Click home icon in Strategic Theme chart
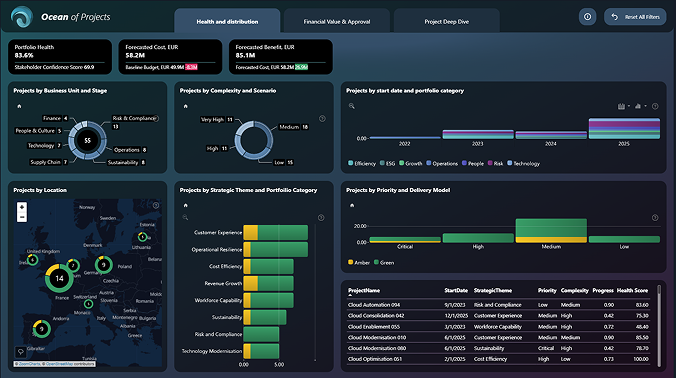Image resolution: width=676 pixels, height=378 pixels. pos(185,205)
